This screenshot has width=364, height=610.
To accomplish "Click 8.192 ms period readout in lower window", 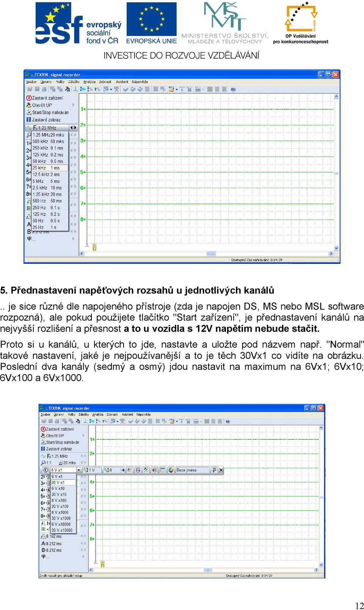I will pos(51,536).
